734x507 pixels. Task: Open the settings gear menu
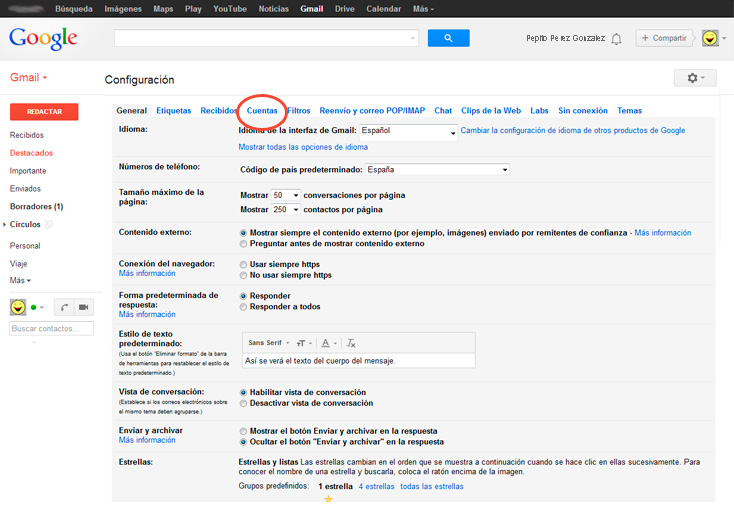click(695, 78)
